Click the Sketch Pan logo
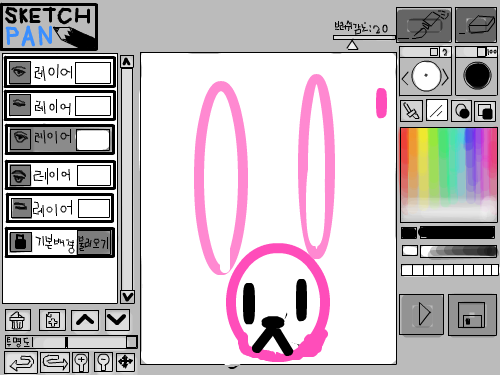 50,27
